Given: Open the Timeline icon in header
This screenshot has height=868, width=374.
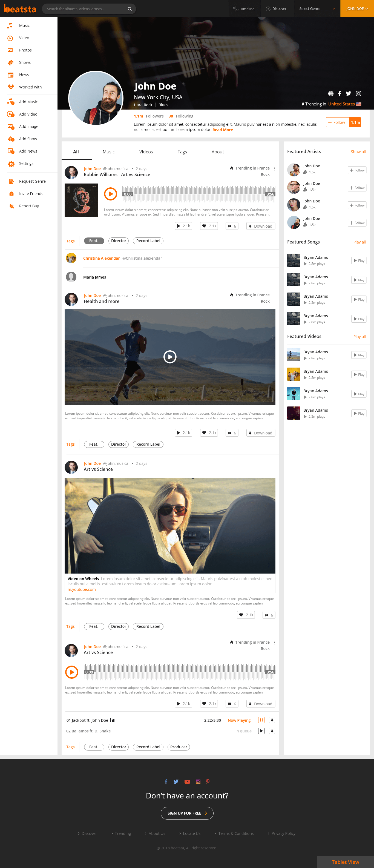Looking at the screenshot, I should (x=235, y=9).
